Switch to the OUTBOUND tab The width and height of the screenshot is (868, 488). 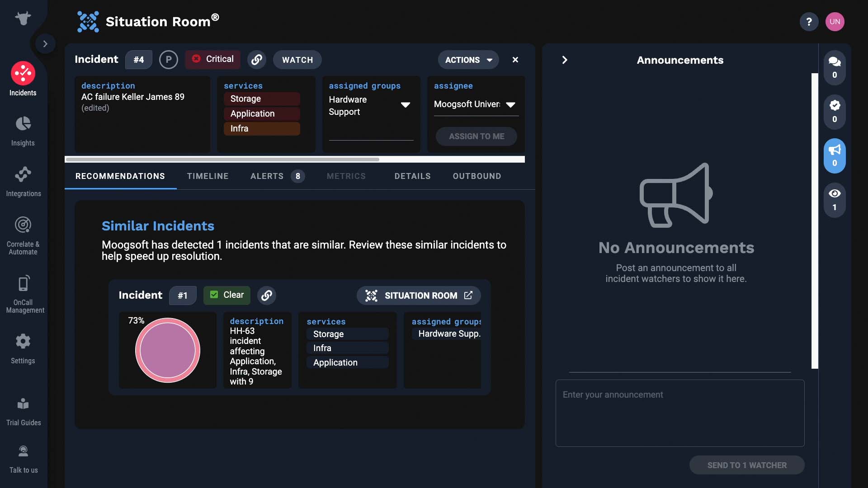(477, 176)
